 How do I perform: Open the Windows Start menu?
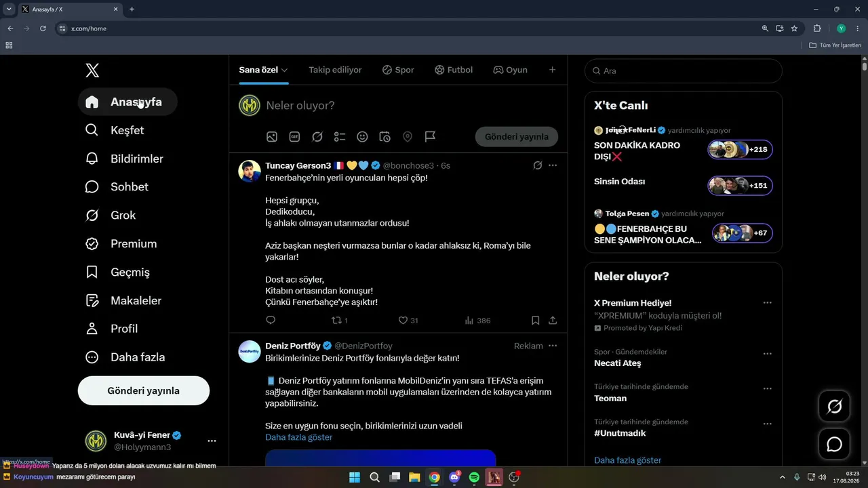pos(355,477)
